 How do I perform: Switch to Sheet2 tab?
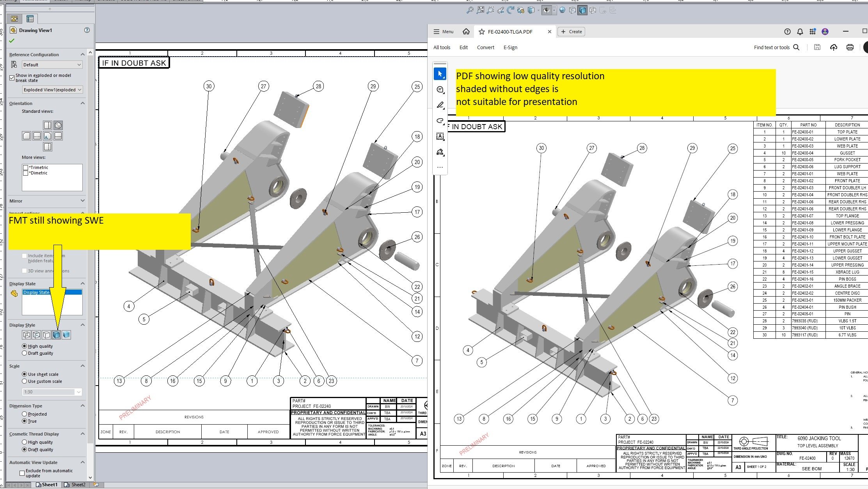point(75,485)
